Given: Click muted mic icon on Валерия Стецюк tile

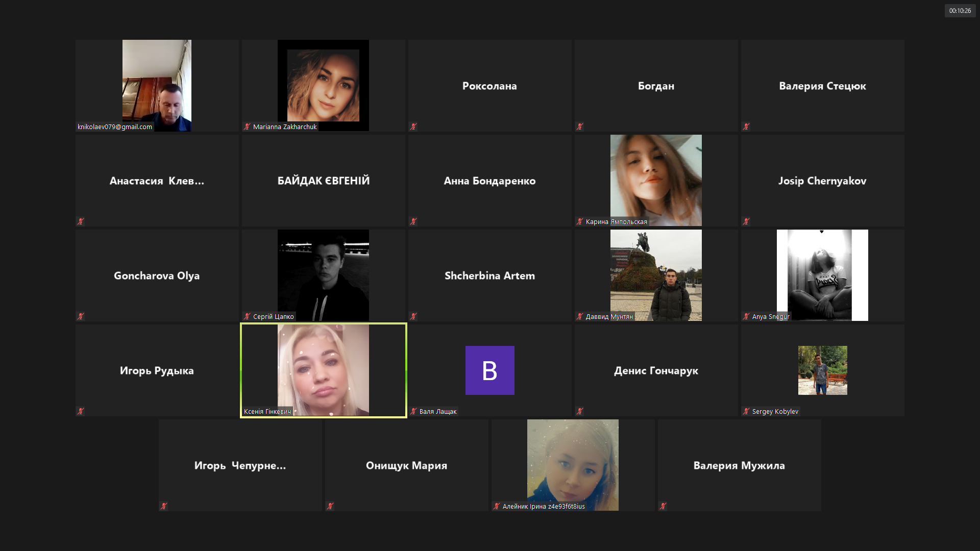Looking at the screenshot, I should (746, 127).
